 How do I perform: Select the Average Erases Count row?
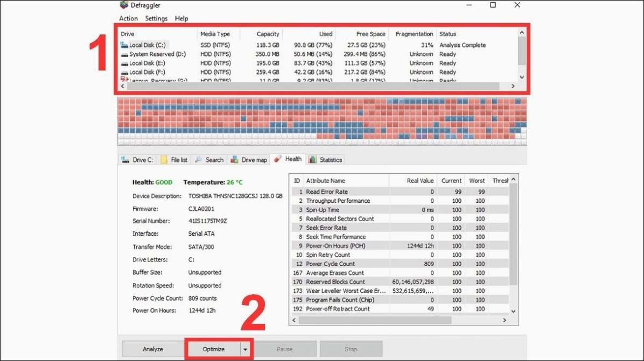(400, 273)
